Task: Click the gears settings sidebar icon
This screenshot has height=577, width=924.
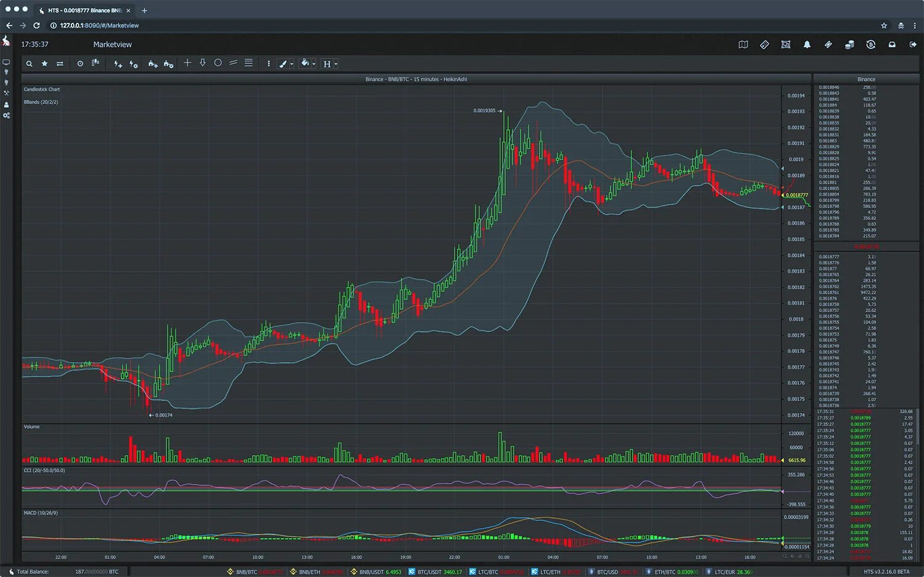Action: tap(6, 115)
